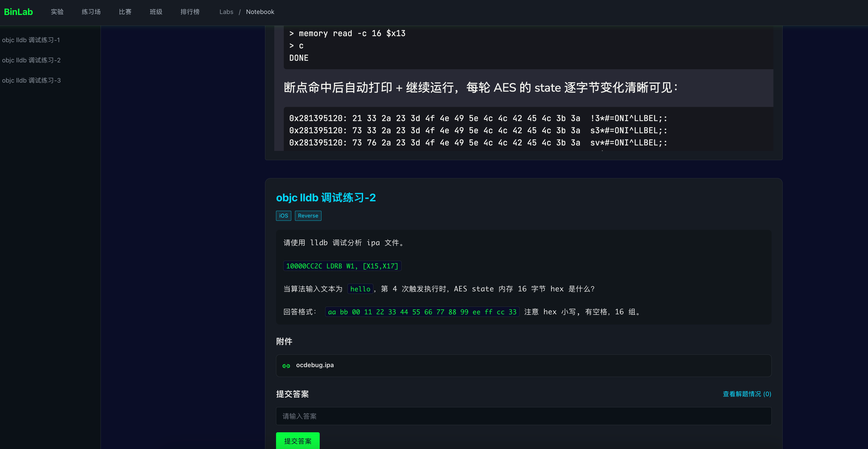Select objc lldb 调试练习-2 in the sidebar
This screenshot has width=868, height=449.
point(31,60)
